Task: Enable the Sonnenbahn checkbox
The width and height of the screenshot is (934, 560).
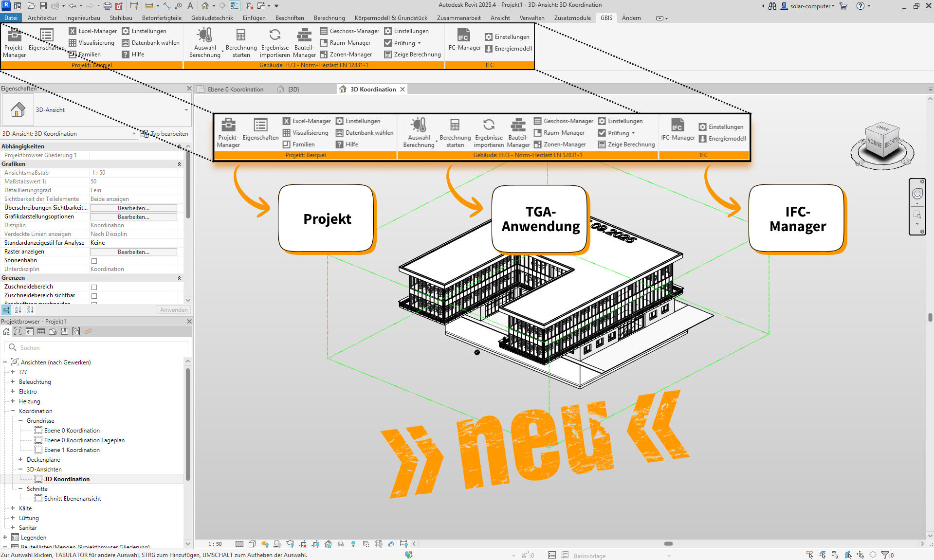Action: (x=94, y=261)
